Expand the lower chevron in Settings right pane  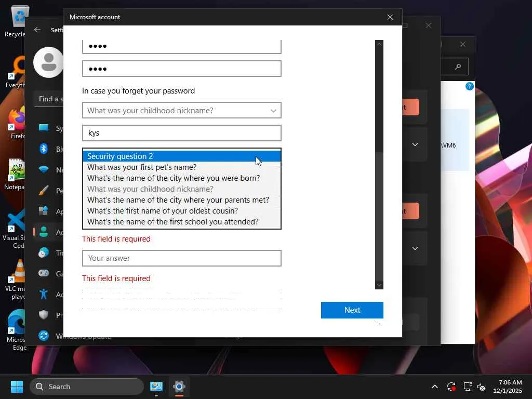[x=415, y=248]
